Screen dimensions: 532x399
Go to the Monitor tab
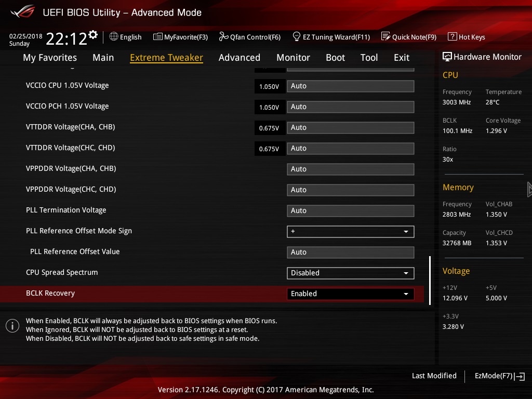click(293, 58)
